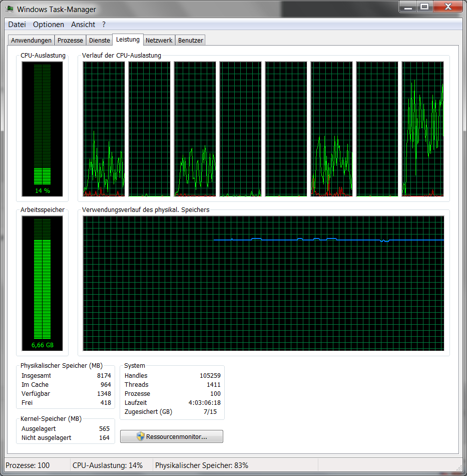Switch to the Netzwerk tab

pos(159,40)
